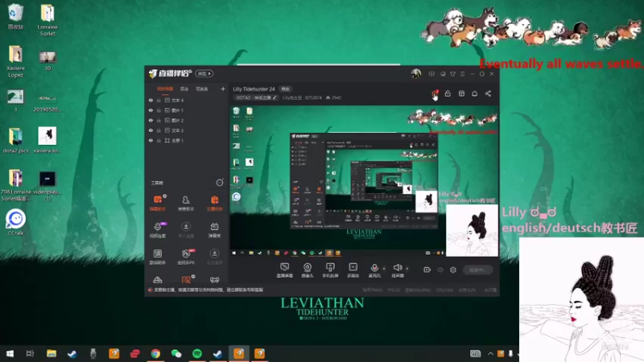
Task: Click the greyed download tool beside PK
Action: click(214, 256)
